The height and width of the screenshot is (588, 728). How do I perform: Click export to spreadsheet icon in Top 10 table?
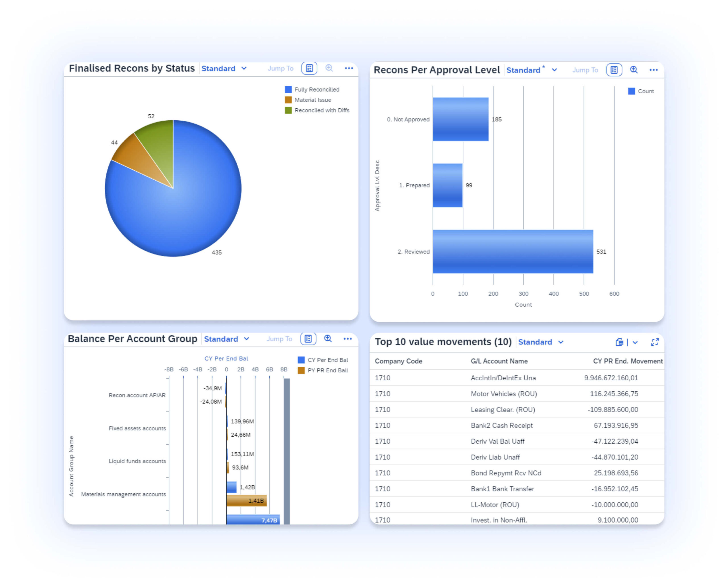click(x=619, y=342)
